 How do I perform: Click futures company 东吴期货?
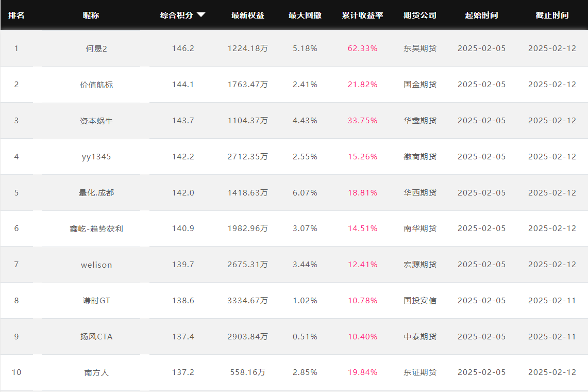pyautogui.click(x=420, y=48)
